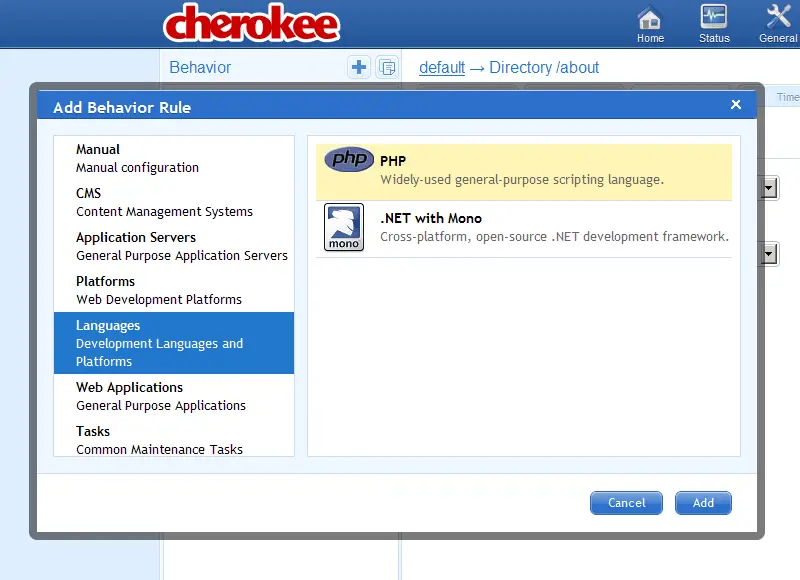Select the Platforms category
Screen dimensions: 800x580
174,290
